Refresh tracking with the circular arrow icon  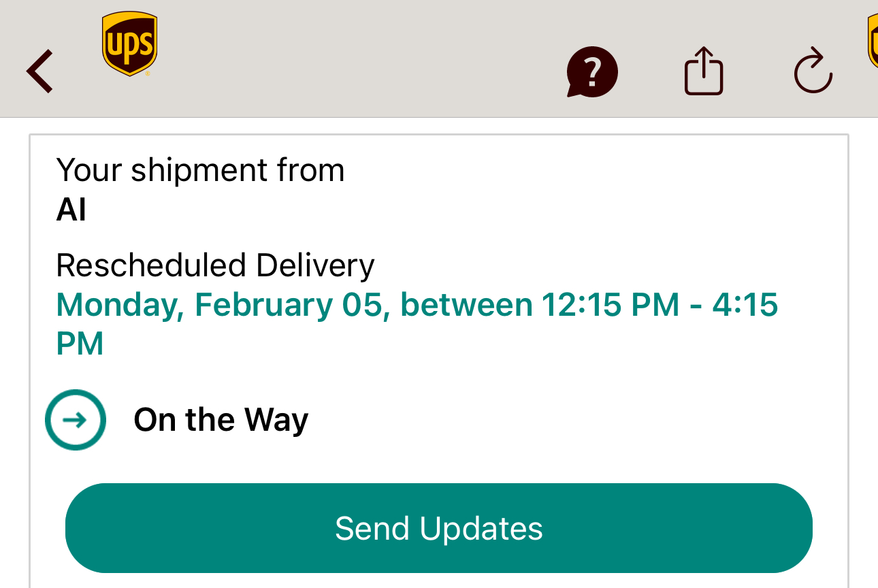point(813,71)
